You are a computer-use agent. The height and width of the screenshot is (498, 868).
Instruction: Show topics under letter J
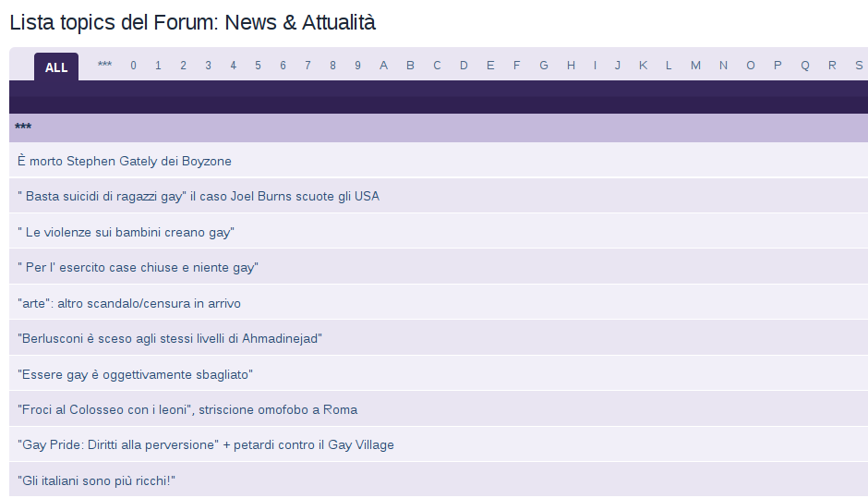coord(618,66)
